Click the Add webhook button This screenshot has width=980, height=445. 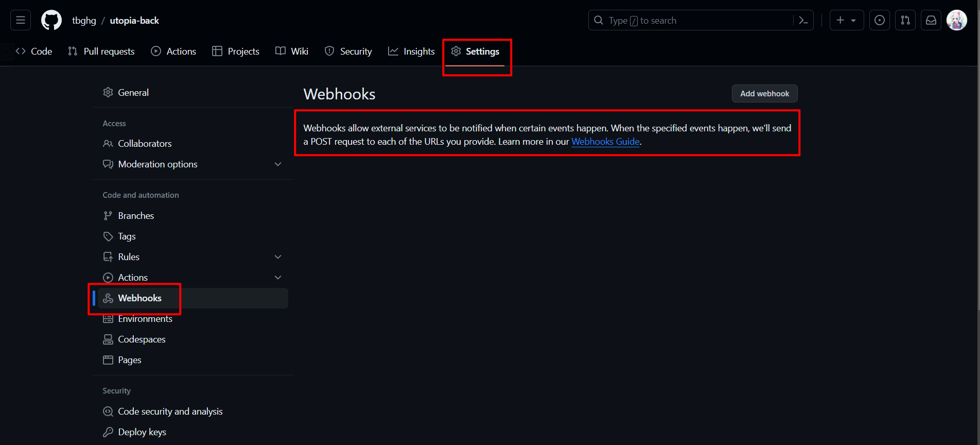[x=764, y=94]
